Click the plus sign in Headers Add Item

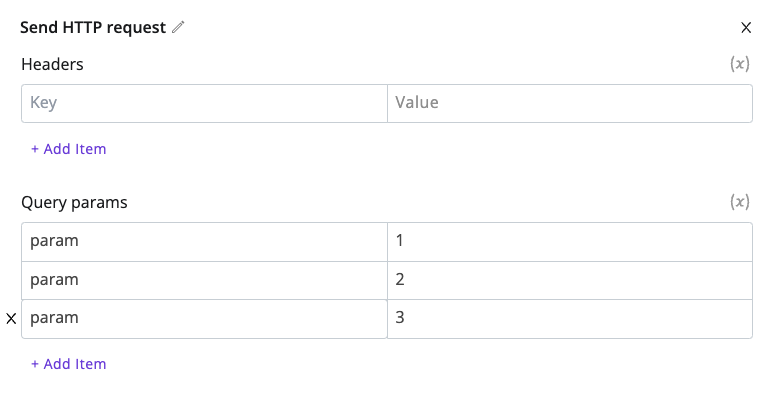[x=35, y=149]
